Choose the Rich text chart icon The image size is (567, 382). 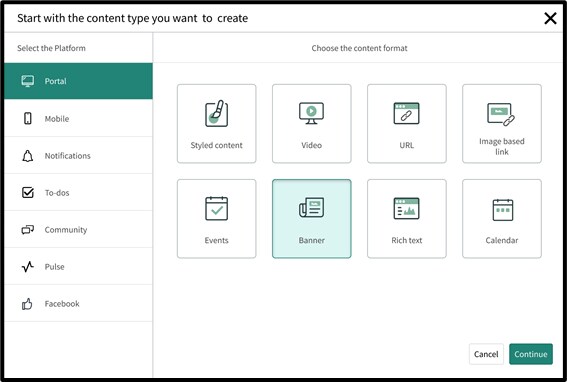pos(406,208)
